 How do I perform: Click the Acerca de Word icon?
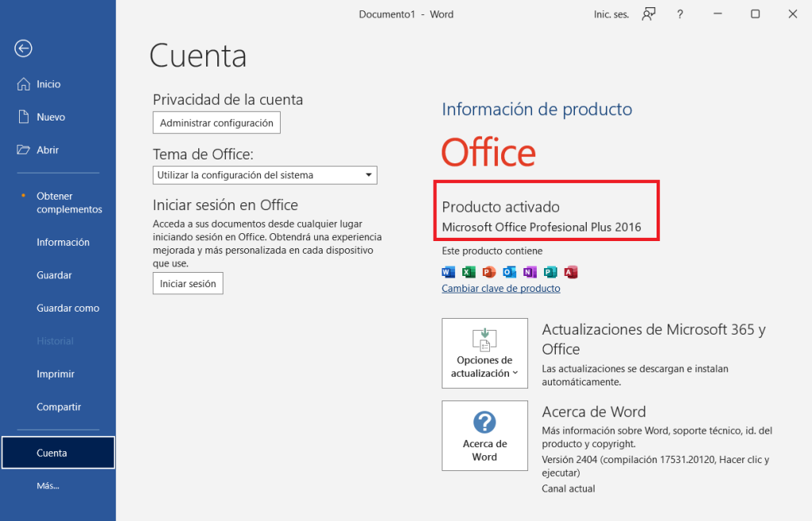point(485,435)
